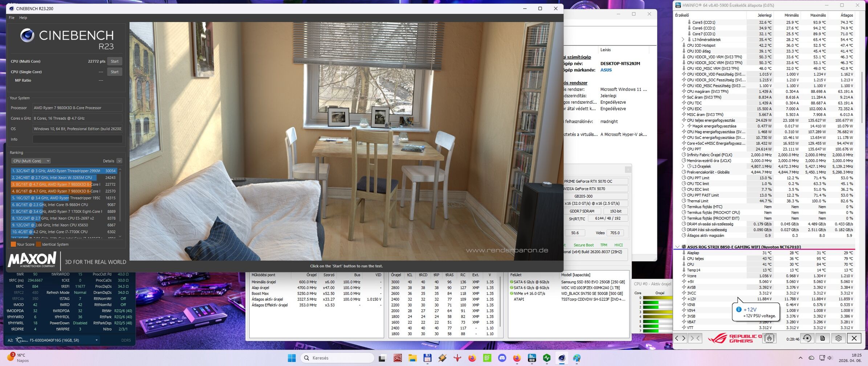Expand the L3 Órajelek sensor group
This screenshot has width=868, height=366.
682,166
